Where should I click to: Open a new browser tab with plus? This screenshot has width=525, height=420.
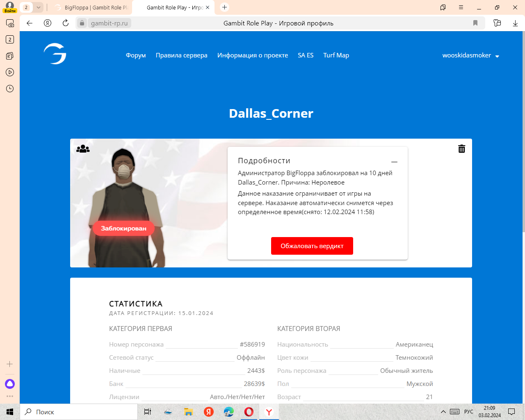[224, 7]
